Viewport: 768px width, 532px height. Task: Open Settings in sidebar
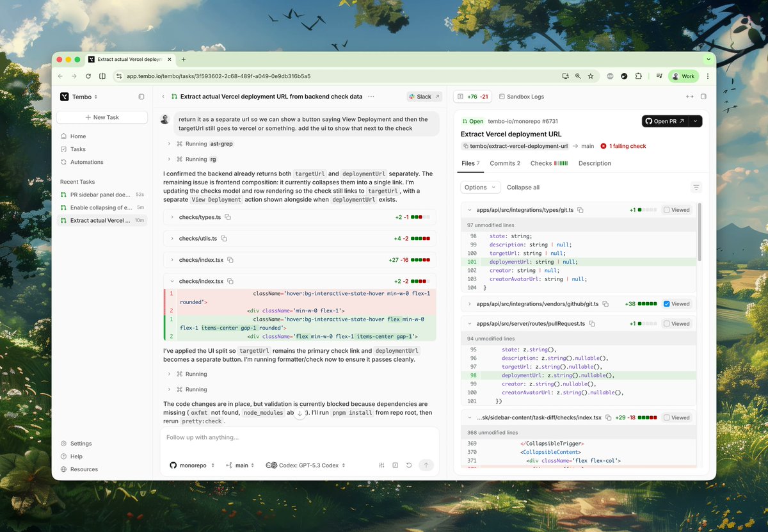[81, 444]
